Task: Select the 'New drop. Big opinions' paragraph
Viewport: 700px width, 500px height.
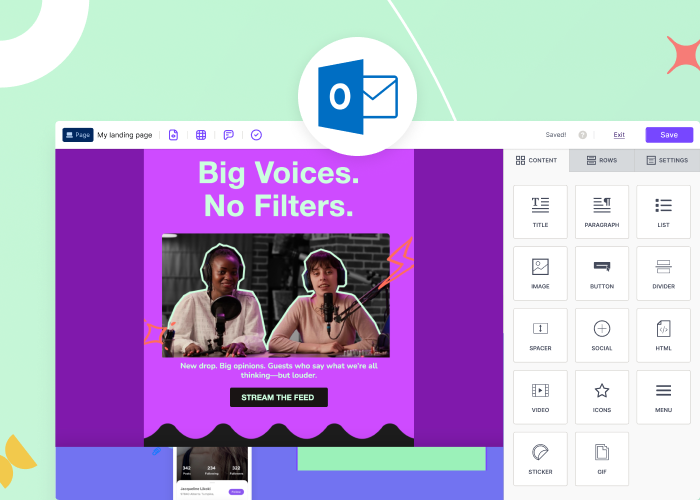Action: point(279,371)
